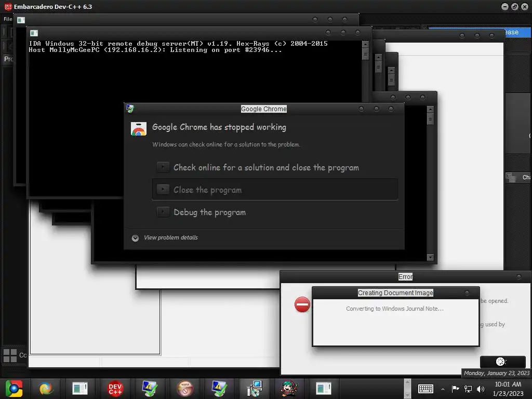The height and width of the screenshot is (399, 532).
Task: Click scroll up arrow of IDA console window
Action: (x=365, y=44)
